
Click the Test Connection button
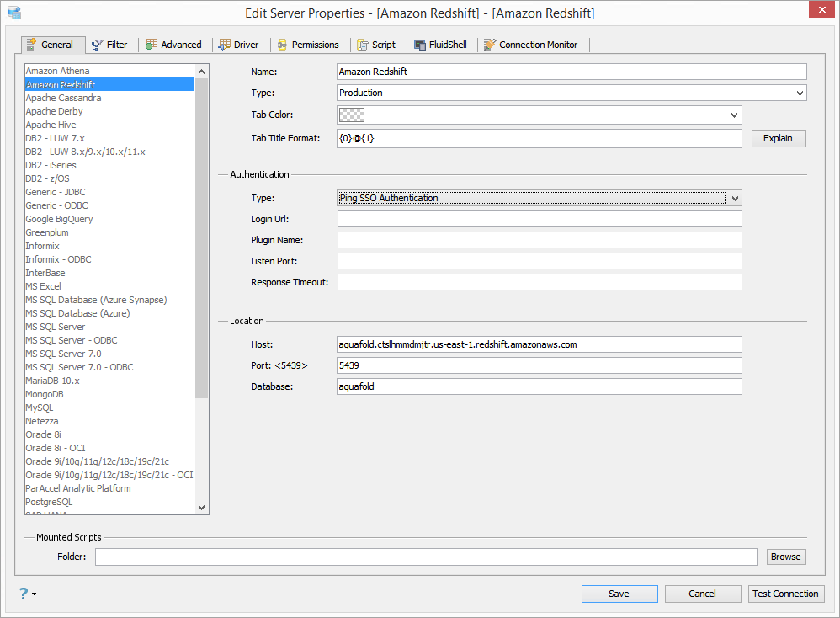coord(785,594)
